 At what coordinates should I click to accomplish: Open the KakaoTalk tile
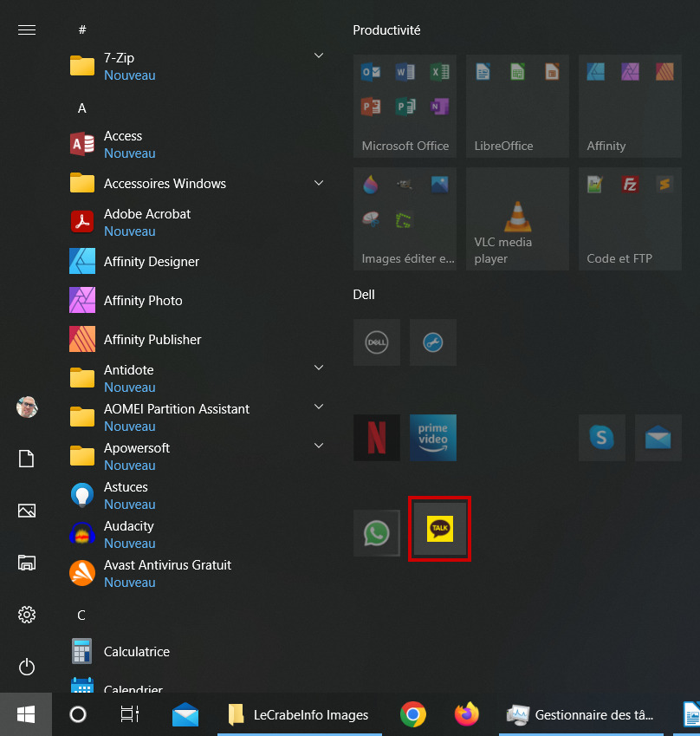coord(439,529)
